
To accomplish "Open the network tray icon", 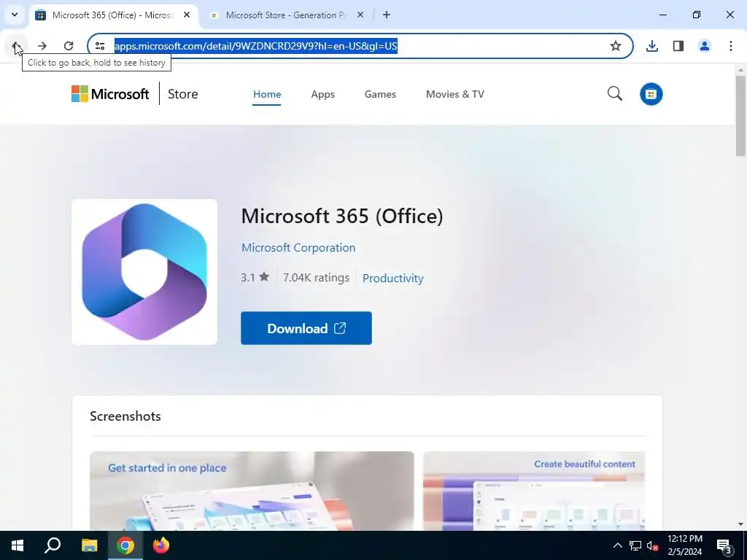I will click(635, 545).
